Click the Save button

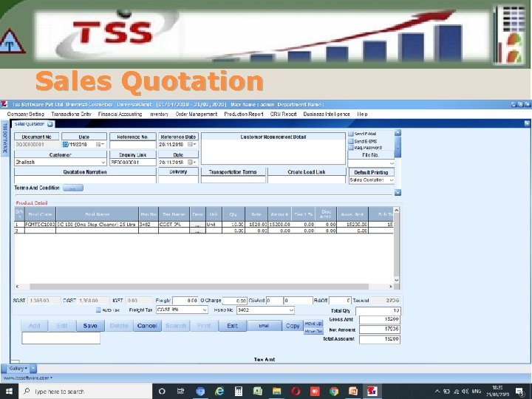tap(90, 326)
